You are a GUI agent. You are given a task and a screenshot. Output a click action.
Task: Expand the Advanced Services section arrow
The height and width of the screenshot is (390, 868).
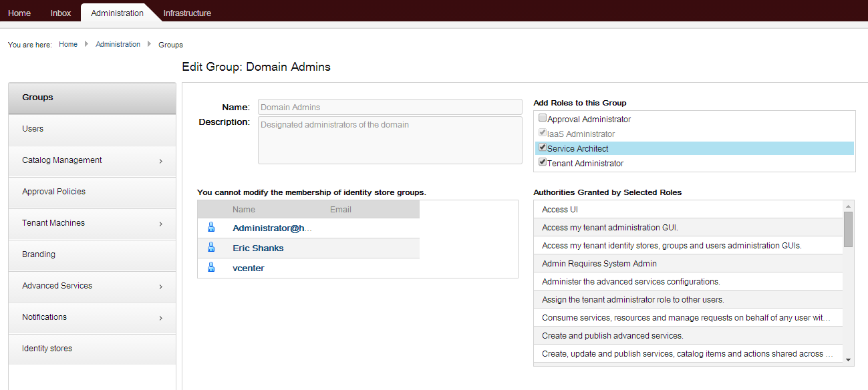tap(160, 286)
